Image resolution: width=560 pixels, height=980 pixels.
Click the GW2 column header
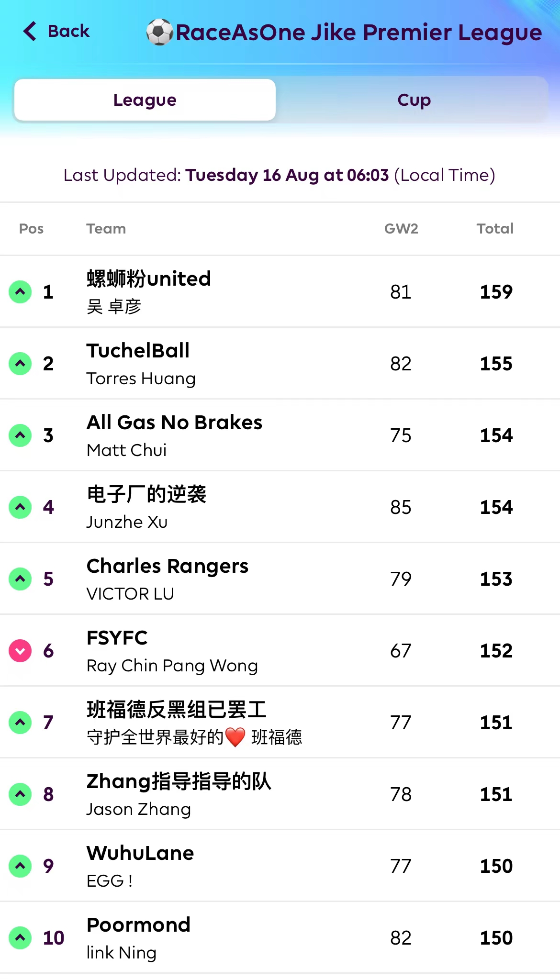click(401, 229)
